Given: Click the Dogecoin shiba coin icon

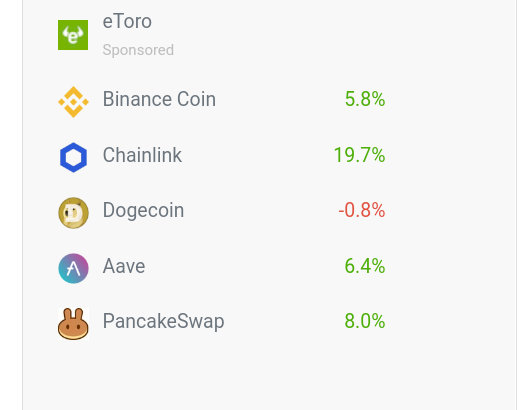Looking at the screenshot, I should [x=73, y=213].
